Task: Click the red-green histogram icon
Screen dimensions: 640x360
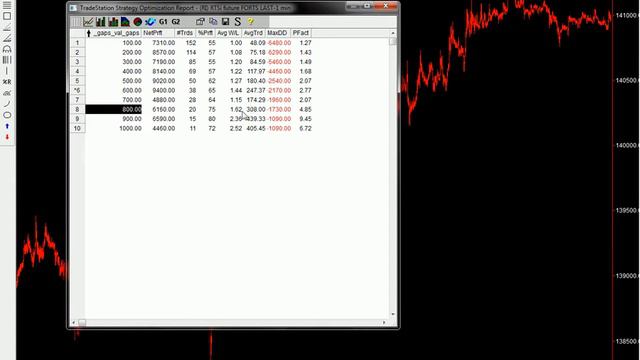Action: [113, 22]
